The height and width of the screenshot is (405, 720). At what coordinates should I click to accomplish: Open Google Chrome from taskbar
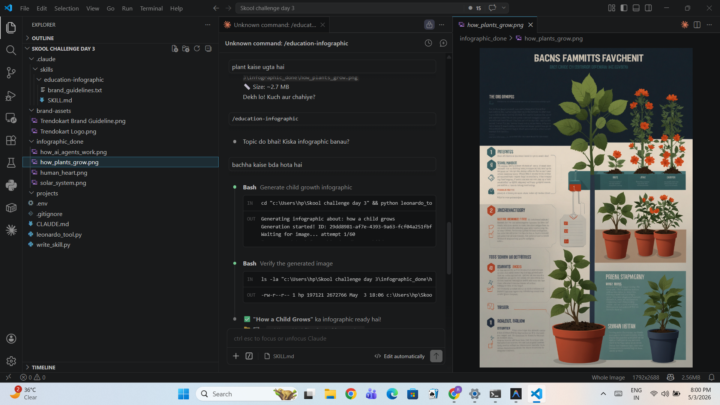click(x=351, y=394)
